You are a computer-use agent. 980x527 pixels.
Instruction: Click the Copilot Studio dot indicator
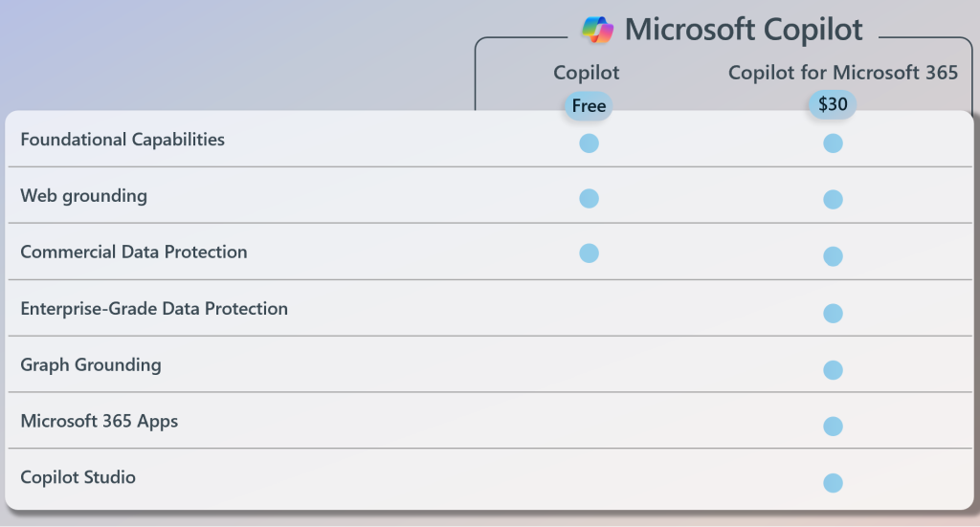click(x=833, y=483)
